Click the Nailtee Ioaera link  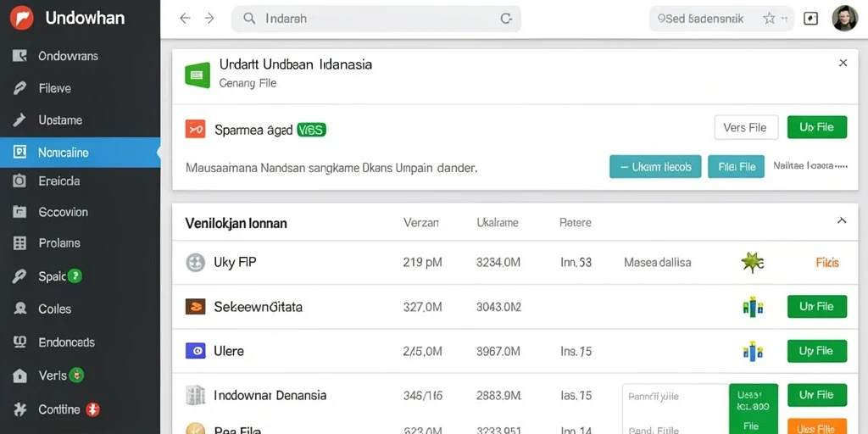coord(810,165)
